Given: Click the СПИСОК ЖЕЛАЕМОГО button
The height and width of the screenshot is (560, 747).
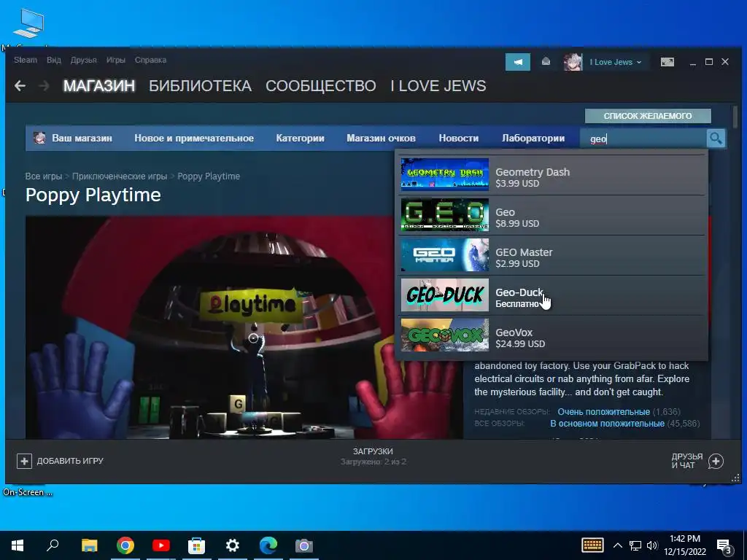Looking at the screenshot, I should pos(648,116).
